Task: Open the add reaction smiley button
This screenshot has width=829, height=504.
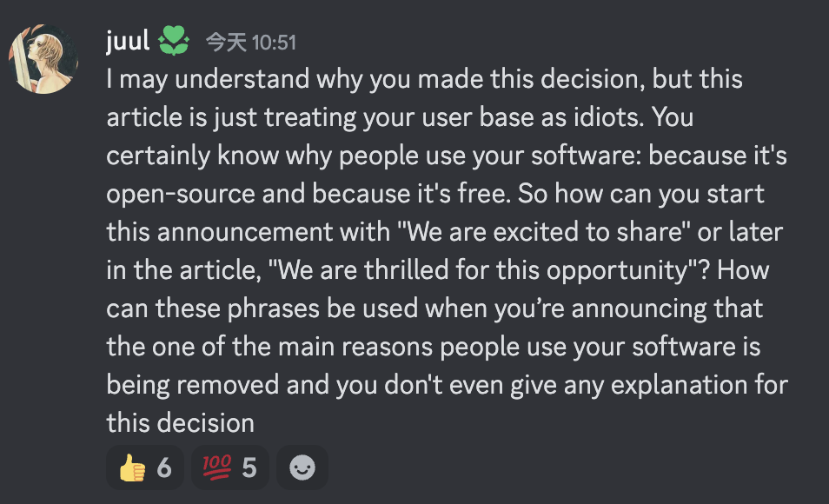Action: click(302, 468)
